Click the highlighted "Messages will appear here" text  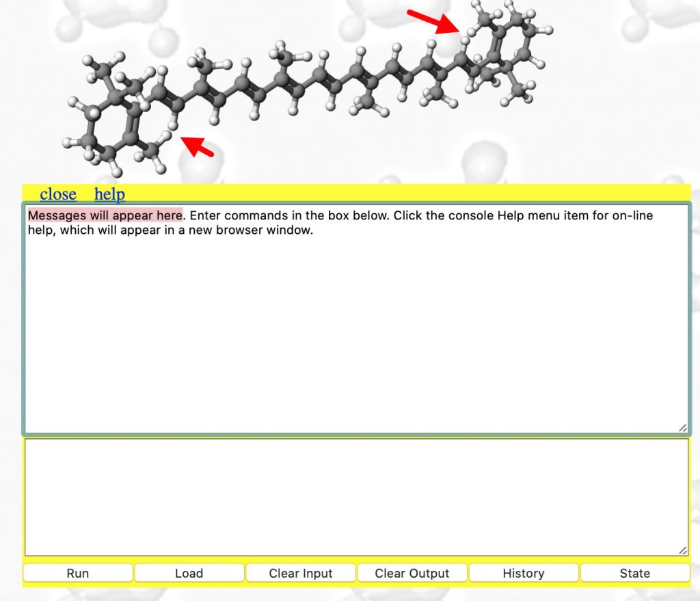[105, 216]
